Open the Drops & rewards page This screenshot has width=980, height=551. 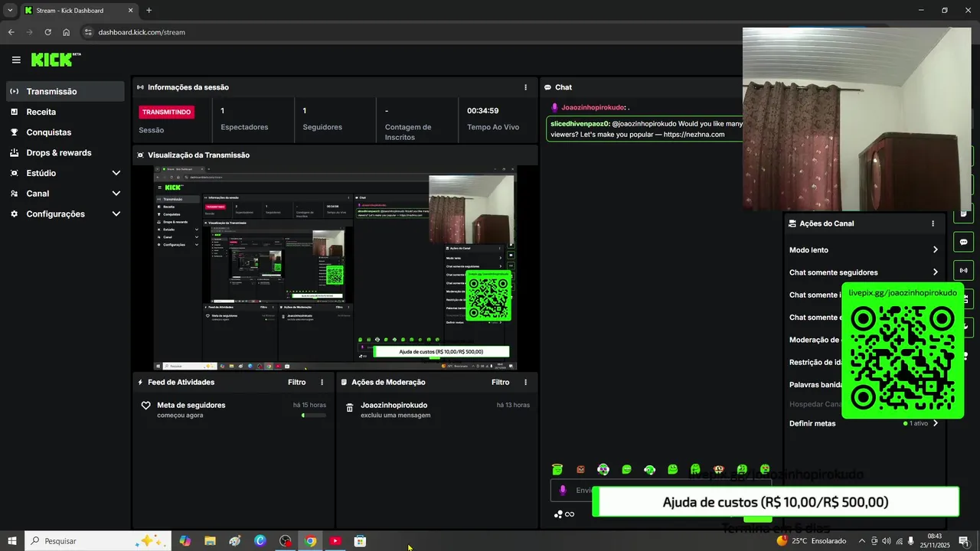coord(65,152)
